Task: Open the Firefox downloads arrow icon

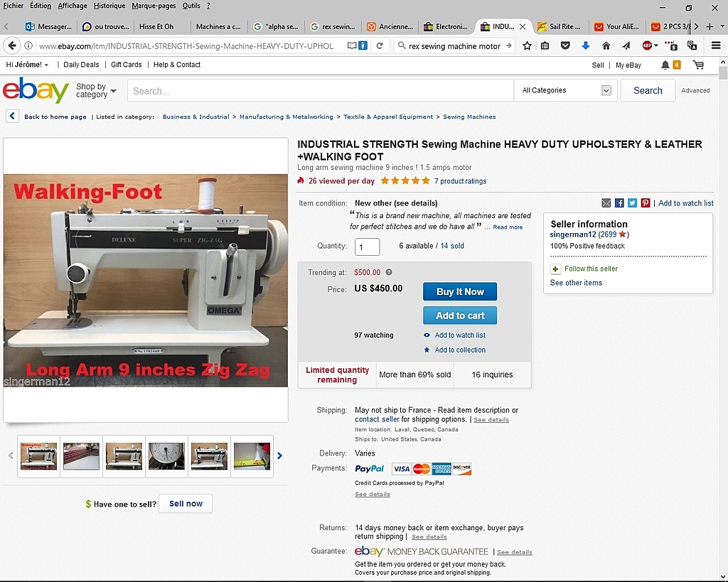Action: click(586, 45)
